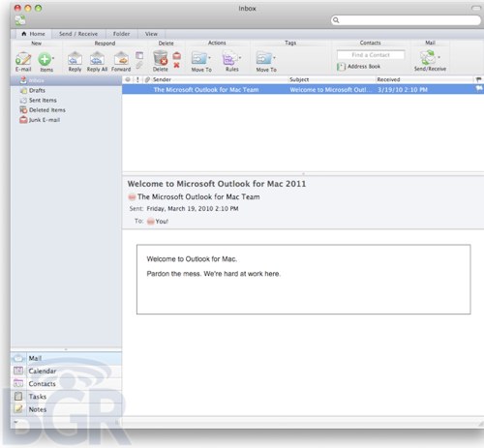This screenshot has height=448, width=484.
Task: Expand the New Items dropdown arrow
Action: (x=53, y=58)
